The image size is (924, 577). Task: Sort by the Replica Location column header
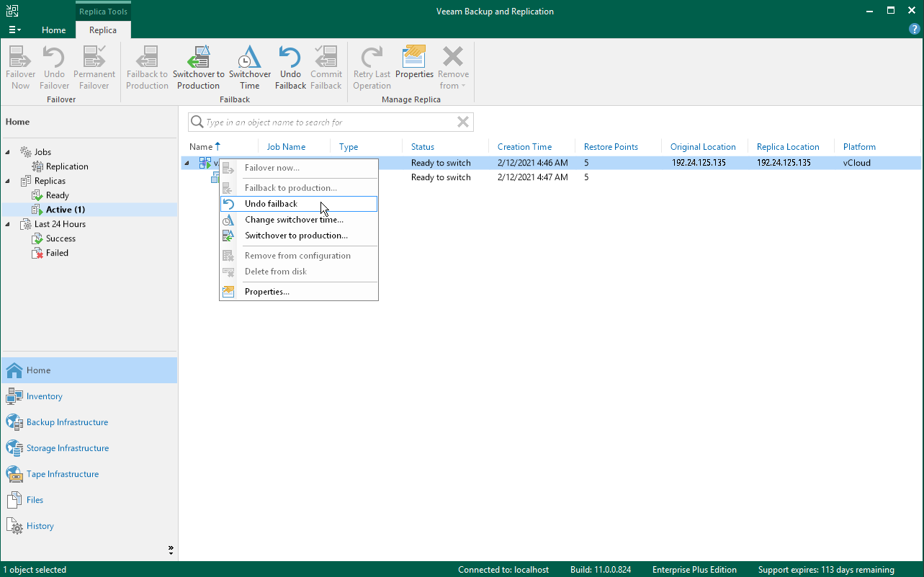coord(788,147)
